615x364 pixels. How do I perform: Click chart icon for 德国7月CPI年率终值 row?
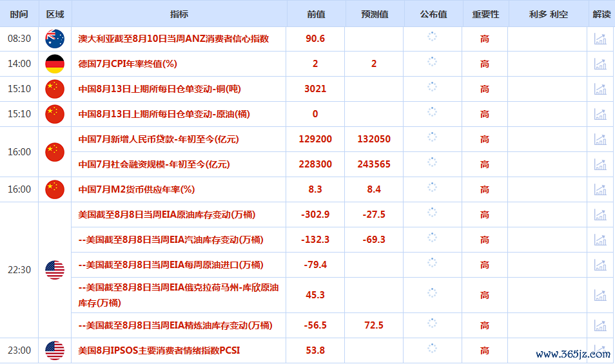pyautogui.click(x=600, y=64)
